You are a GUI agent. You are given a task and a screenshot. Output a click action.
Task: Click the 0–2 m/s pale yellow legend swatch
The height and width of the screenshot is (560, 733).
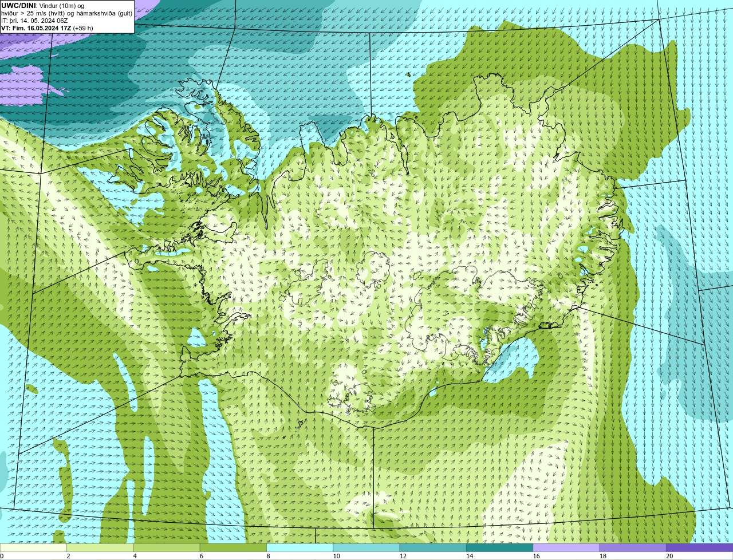tap(33, 547)
